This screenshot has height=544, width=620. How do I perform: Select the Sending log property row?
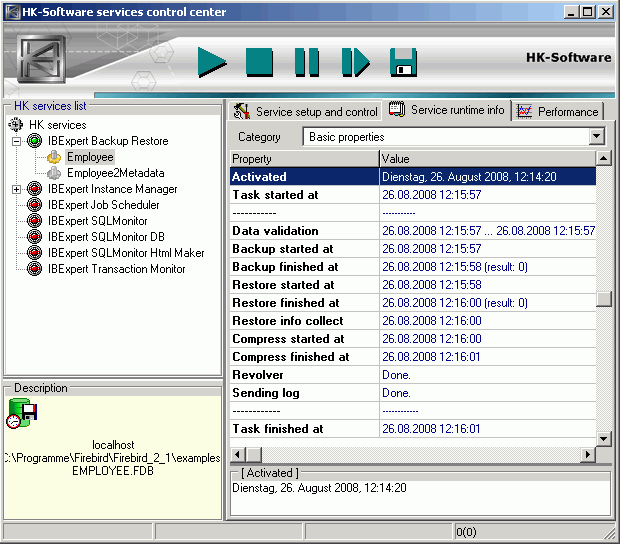pyautogui.click(x=413, y=393)
